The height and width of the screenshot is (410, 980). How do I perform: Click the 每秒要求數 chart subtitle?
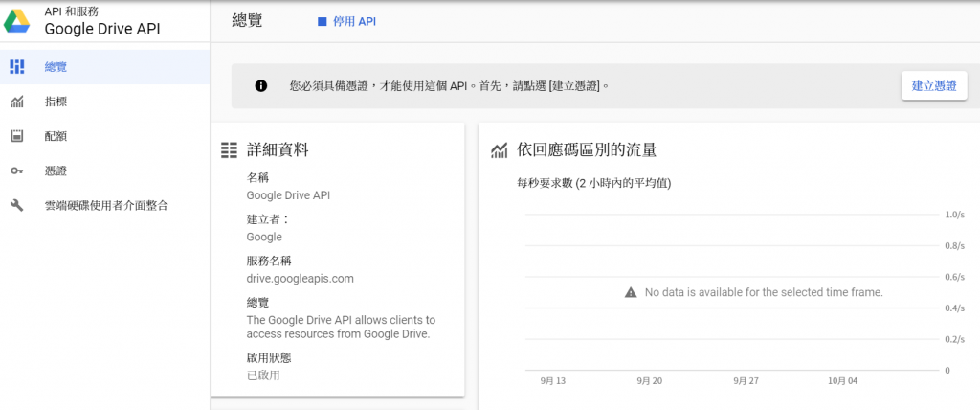pyautogui.click(x=594, y=183)
